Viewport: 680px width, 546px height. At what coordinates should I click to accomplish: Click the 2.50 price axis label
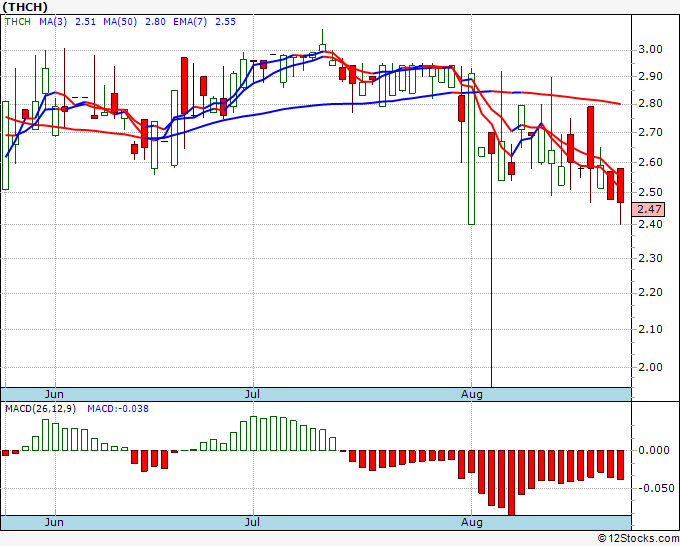pos(650,192)
